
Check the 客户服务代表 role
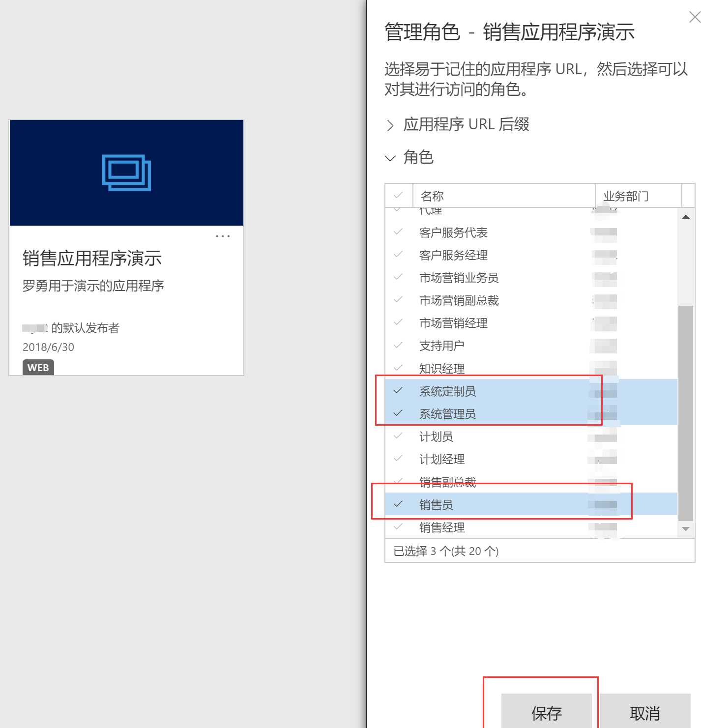click(398, 232)
